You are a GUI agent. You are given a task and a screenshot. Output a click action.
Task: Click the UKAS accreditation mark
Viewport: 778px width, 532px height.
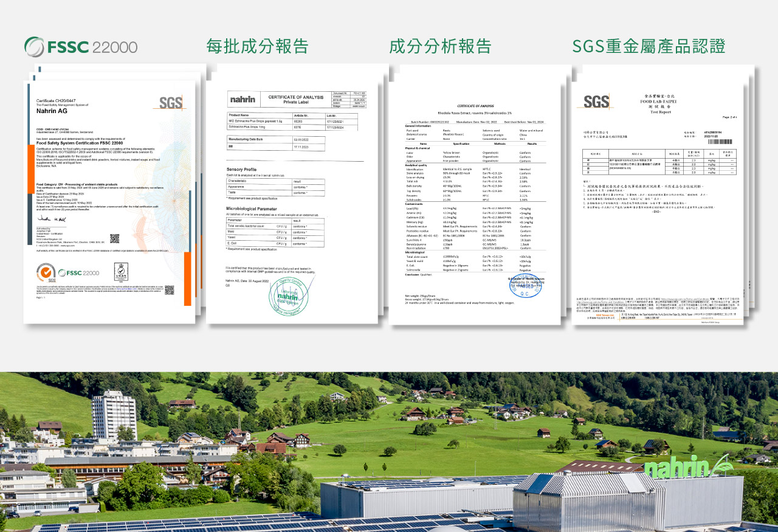(x=121, y=271)
